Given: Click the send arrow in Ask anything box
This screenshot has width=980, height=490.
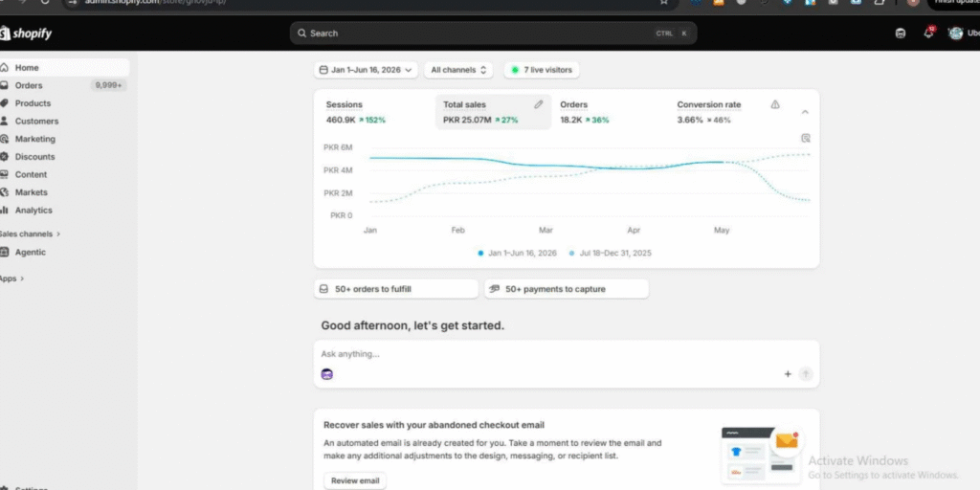Looking at the screenshot, I should 806,374.
